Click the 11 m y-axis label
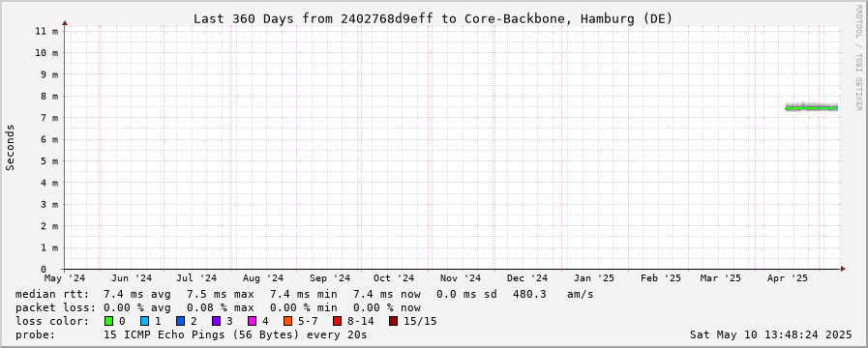 click(45, 31)
